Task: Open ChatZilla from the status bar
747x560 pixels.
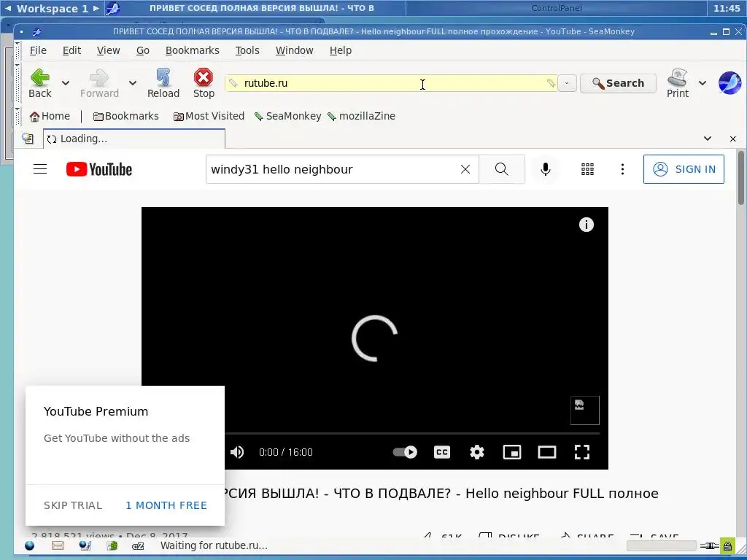Action: [x=138, y=545]
